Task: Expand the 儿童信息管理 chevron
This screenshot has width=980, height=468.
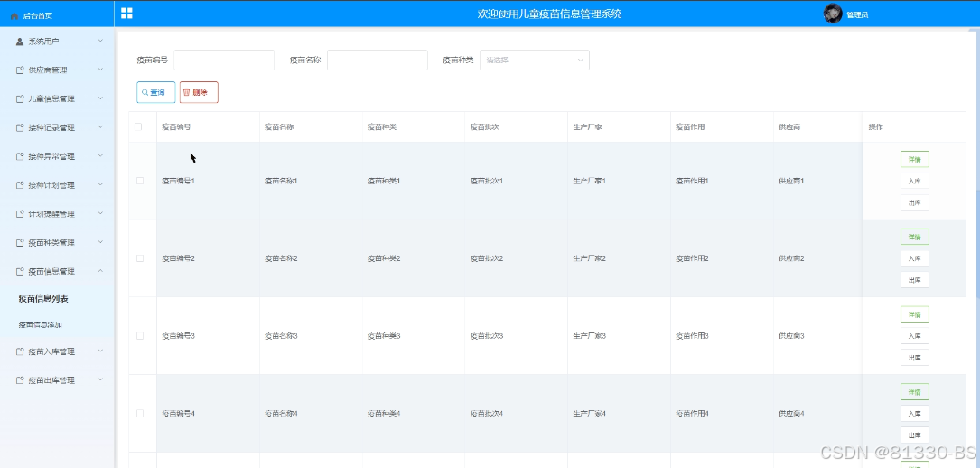Action: 100,98
